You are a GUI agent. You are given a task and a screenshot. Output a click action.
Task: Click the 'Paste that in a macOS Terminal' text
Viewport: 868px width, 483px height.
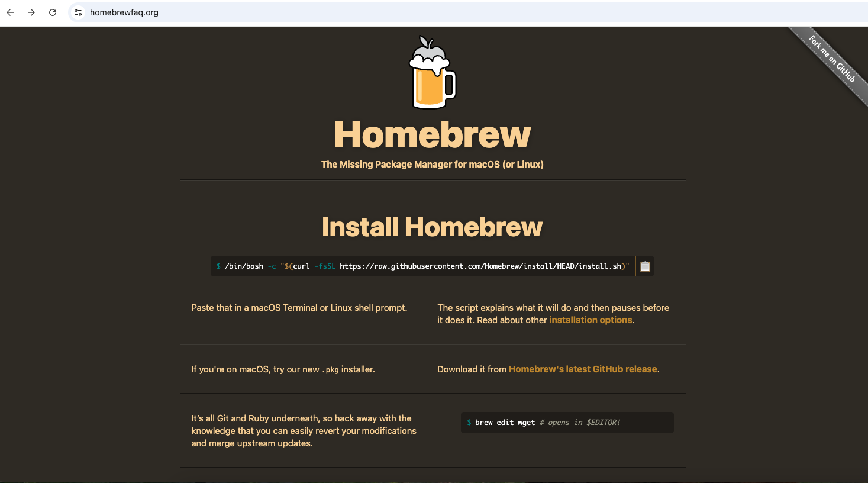point(299,308)
